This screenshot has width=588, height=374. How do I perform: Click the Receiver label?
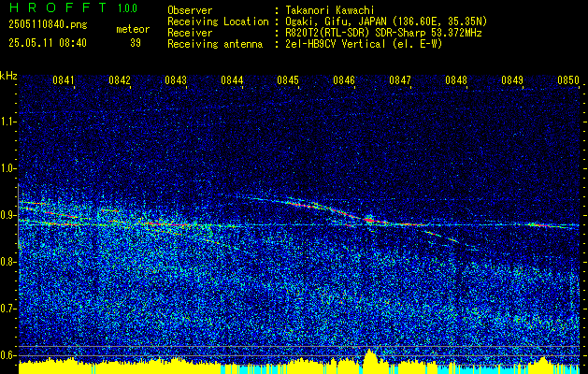[190, 33]
